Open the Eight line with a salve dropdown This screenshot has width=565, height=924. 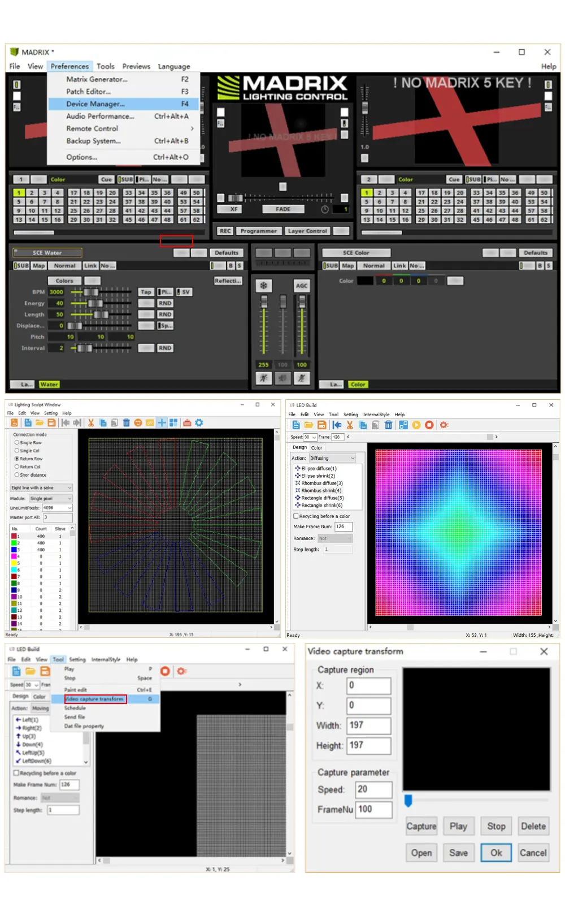[41, 487]
